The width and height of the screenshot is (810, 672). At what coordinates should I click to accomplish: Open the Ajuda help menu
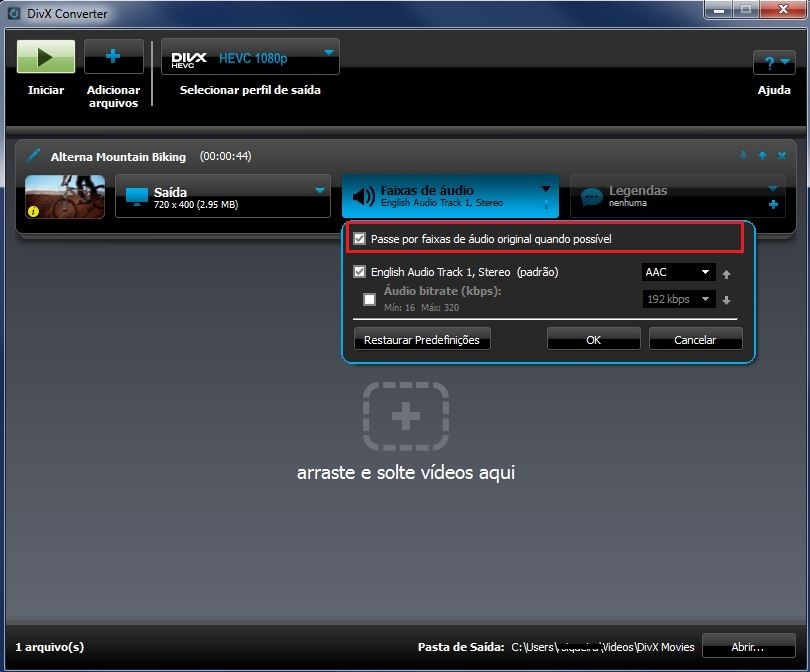click(x=773, y=63)
